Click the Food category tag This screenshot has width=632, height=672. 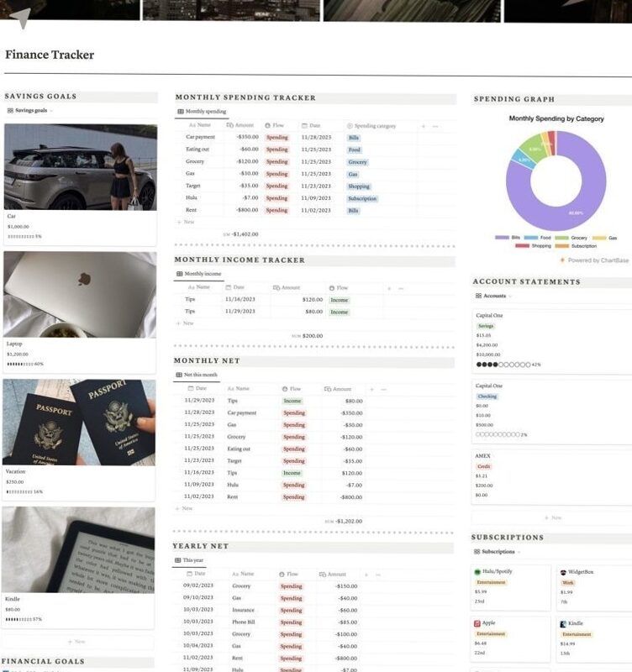[x=354, y=150]
